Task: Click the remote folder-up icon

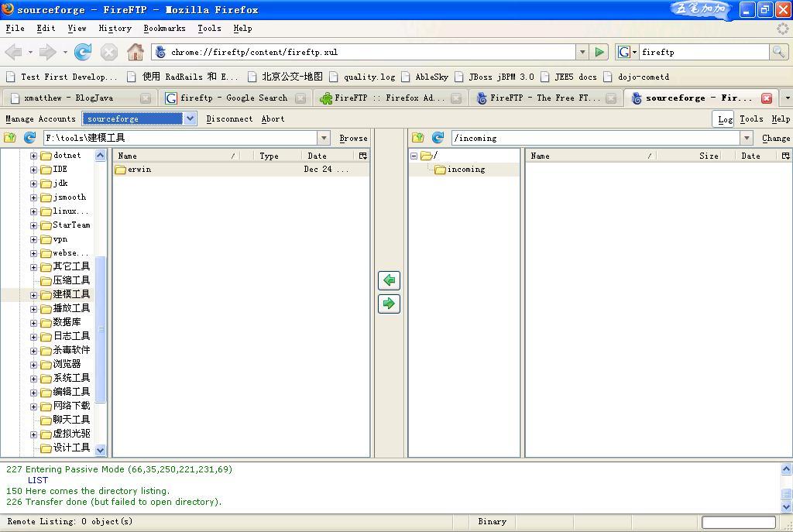Action: pos(417,138)
